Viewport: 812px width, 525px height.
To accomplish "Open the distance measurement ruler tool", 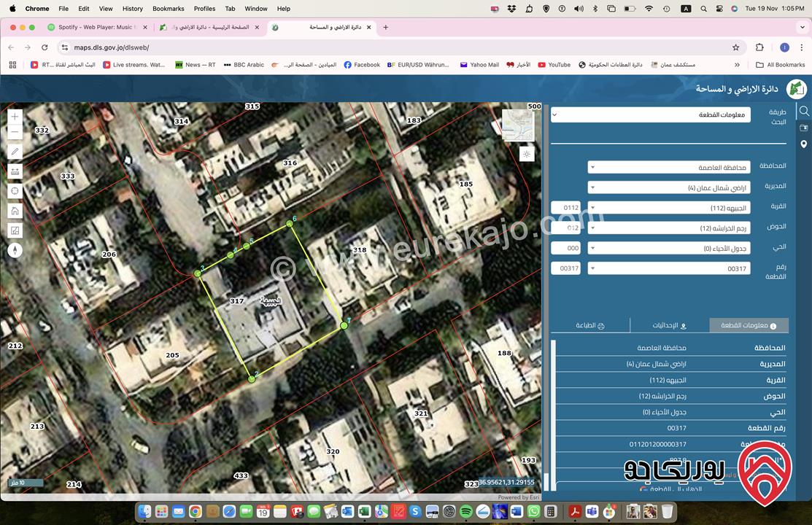I will point(15,171).
